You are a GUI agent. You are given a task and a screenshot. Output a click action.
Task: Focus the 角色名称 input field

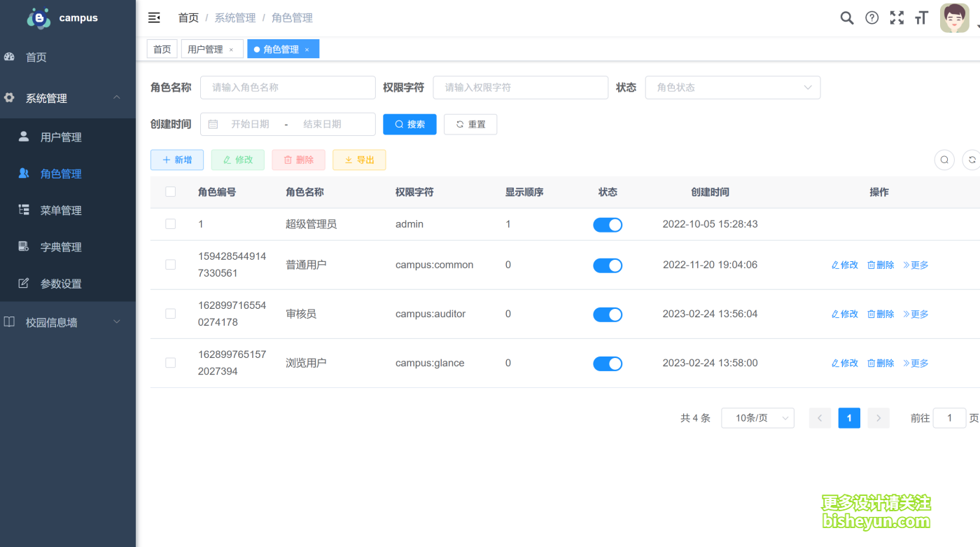coord(288,88)
